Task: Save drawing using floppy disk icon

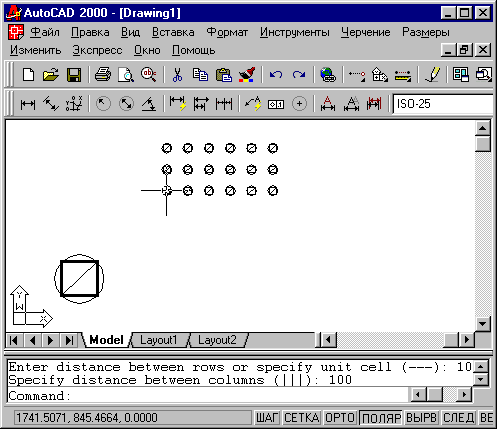Action: pyautogui.click(x=74, y=74)
